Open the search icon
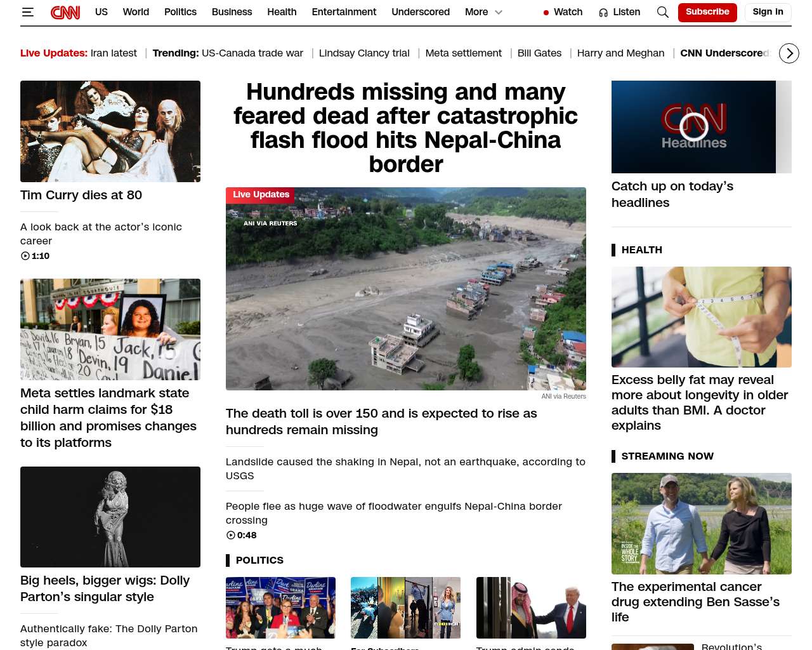The width and height of the screenshot is (812, 650). (x=663, y=12)
